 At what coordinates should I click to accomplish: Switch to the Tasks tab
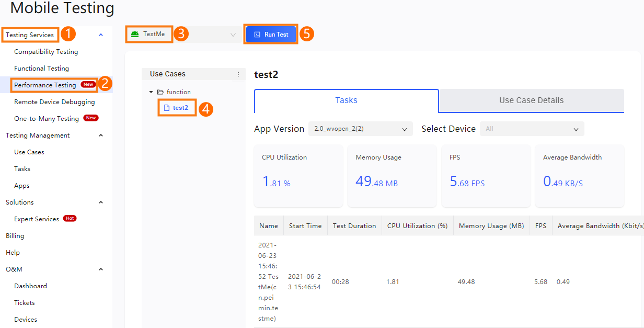tap(347, 100)
